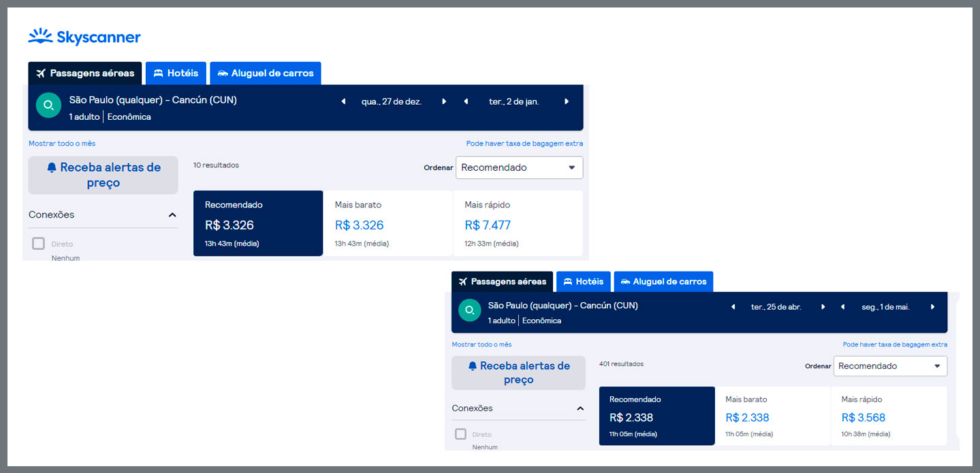Open search icon in December results panel

[x=48, y=105]
